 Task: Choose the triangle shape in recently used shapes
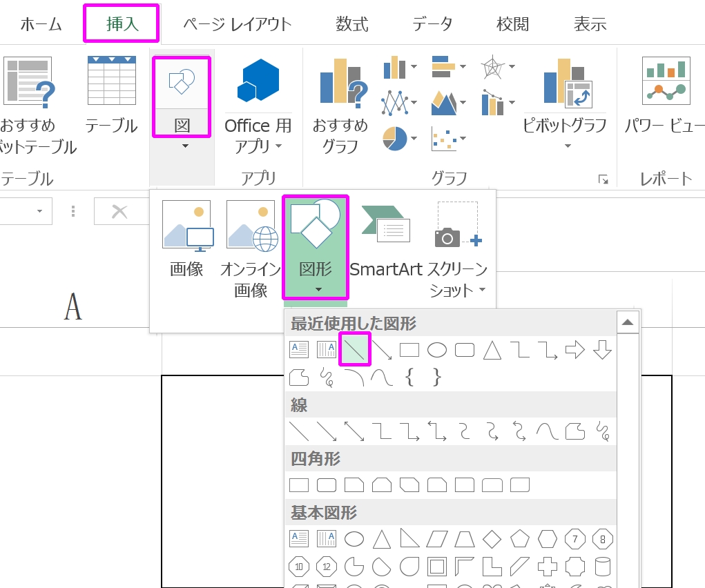[492, 350]
